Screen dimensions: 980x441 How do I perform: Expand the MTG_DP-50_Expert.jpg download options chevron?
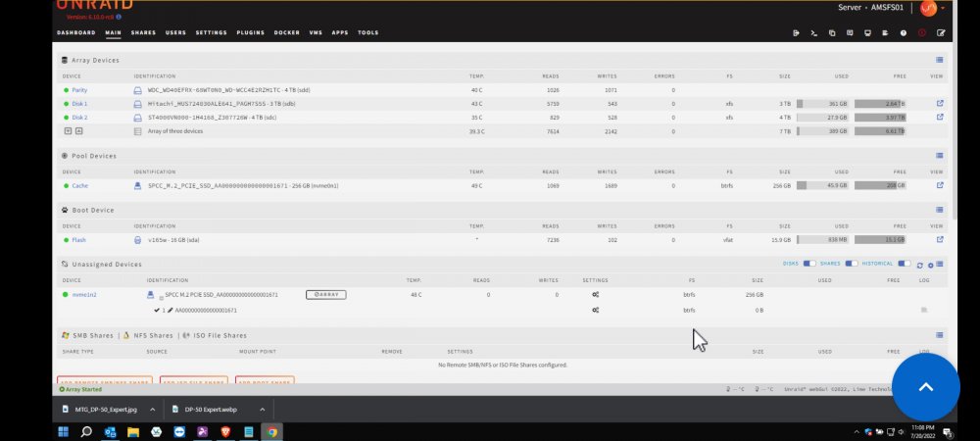point(152,410)
